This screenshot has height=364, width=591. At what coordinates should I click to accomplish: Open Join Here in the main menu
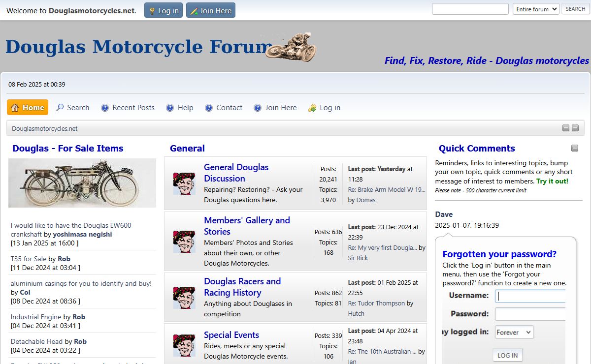275,108
